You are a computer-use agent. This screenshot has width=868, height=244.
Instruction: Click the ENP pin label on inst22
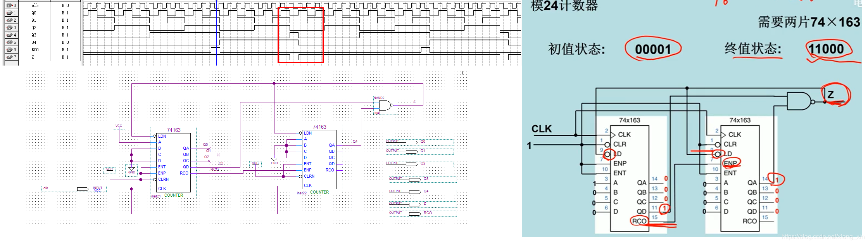click(x=307, y=170)
